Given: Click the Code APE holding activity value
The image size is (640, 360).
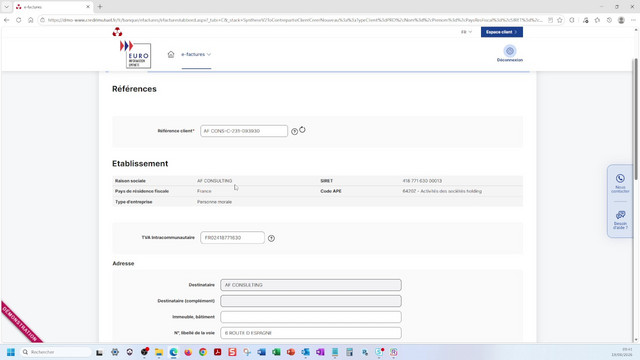Looking at the screenshot, I should [x=442, y=191].
